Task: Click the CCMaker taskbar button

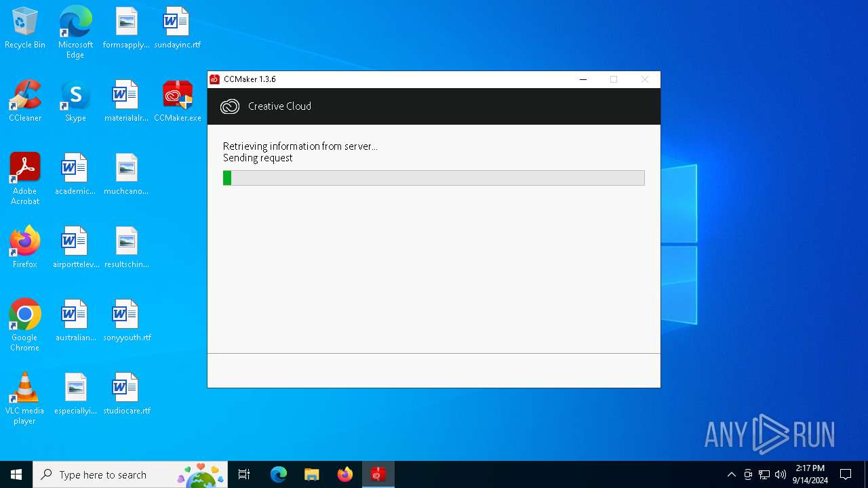Action: (x=378, y=474)
